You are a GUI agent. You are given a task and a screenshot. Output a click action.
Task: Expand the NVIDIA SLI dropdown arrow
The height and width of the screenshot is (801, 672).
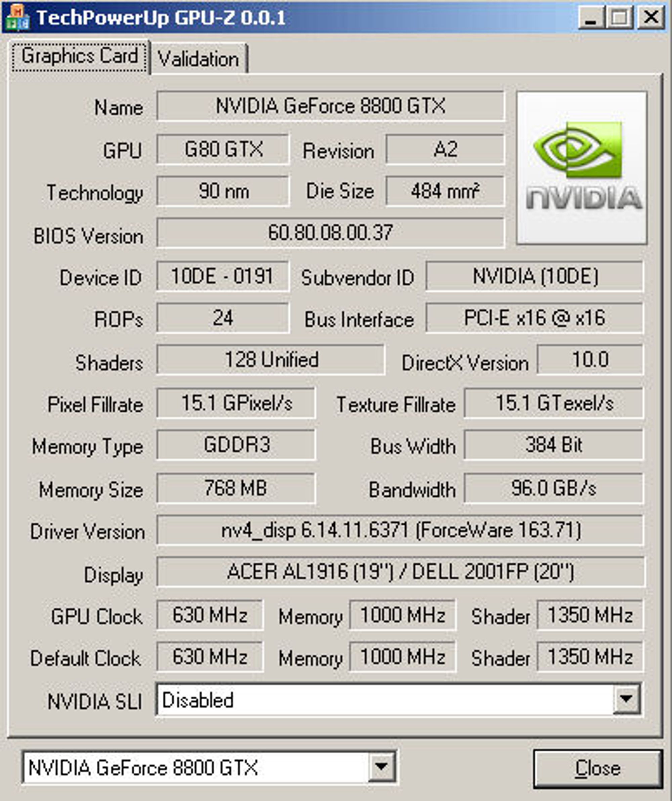point(626,699)
